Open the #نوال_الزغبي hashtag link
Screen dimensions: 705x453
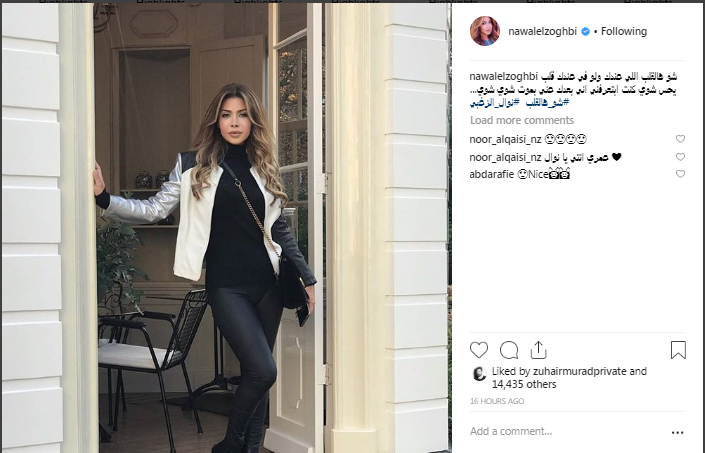tap(495, 102)
